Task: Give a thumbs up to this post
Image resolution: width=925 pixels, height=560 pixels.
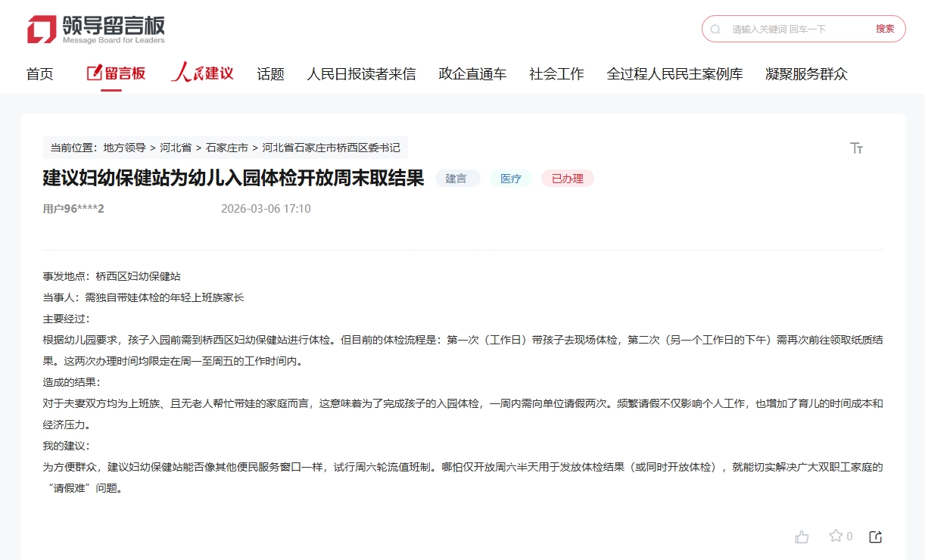Action: (802, 536)
